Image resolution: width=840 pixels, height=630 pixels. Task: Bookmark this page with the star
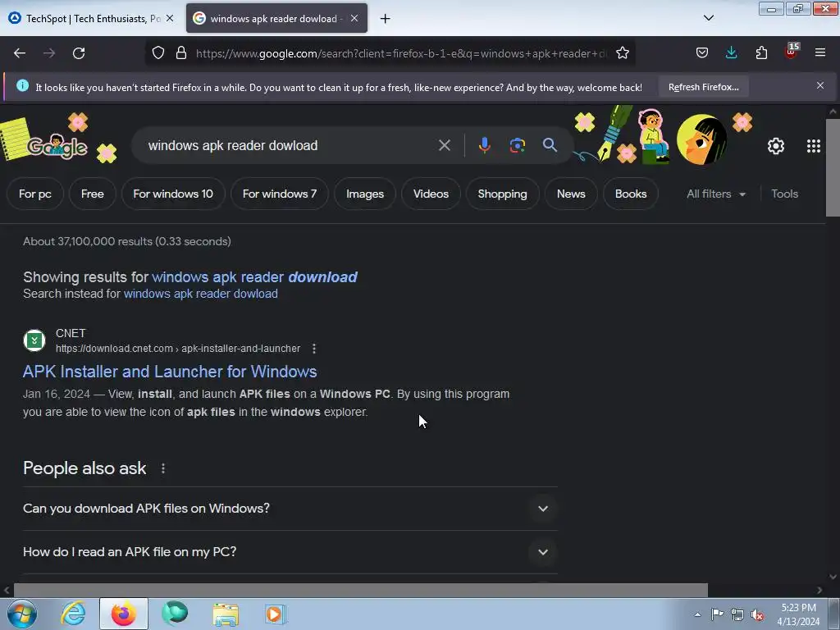pos(622,53)
